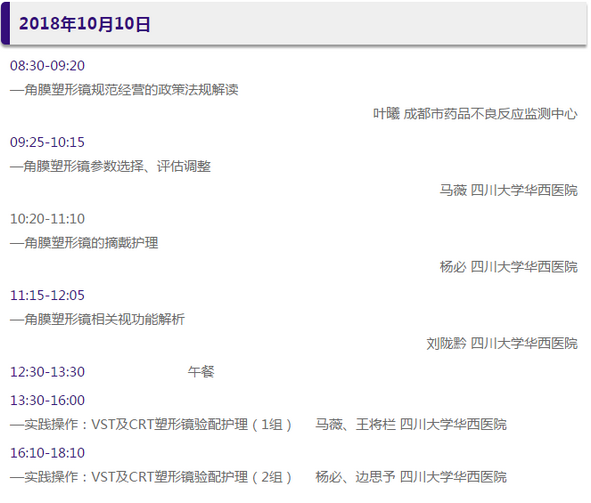Viewport: 591px width, 503px height.
Task: Click the 午餐 lunch entry
Action: tap(201, 372)
